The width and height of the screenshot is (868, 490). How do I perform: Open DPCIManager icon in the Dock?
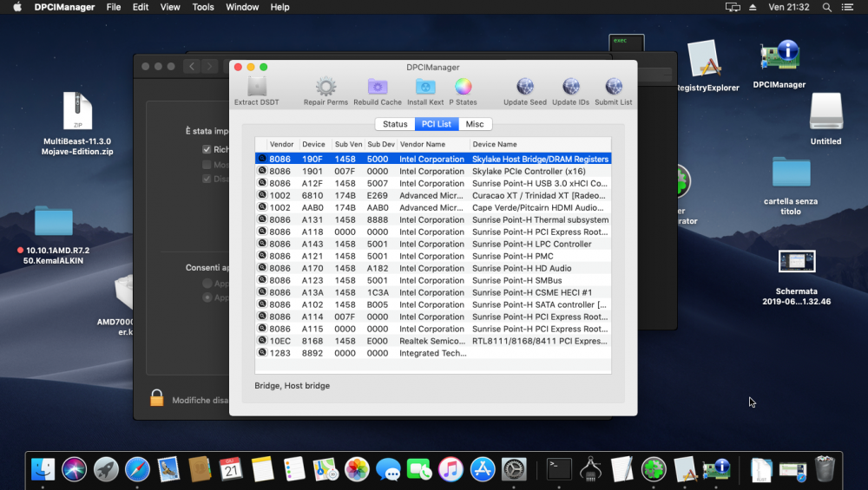716,469
